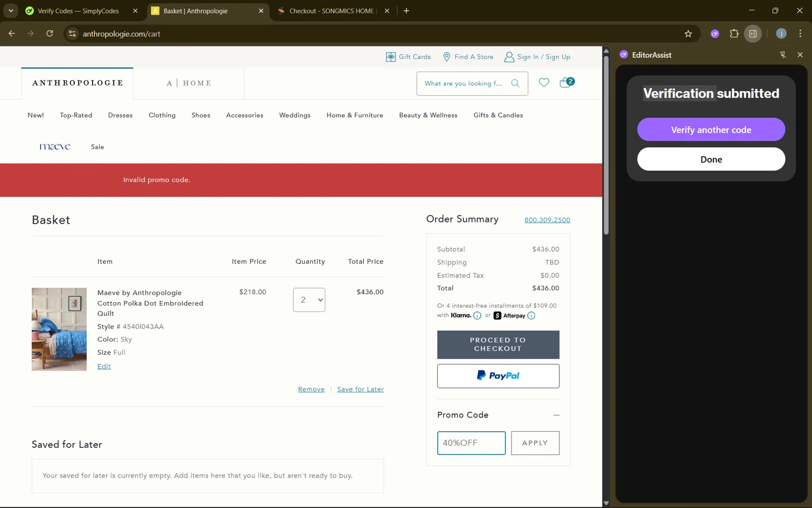This screenshot has height=508, width=812.
Task: Open the Sale menu
Action: point(97,147)
